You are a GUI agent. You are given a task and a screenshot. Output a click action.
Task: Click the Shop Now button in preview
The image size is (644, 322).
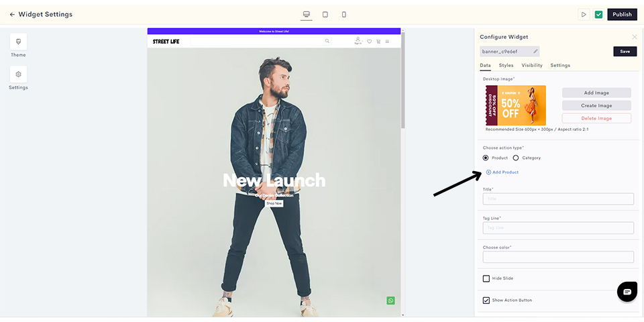coord(274,204)
